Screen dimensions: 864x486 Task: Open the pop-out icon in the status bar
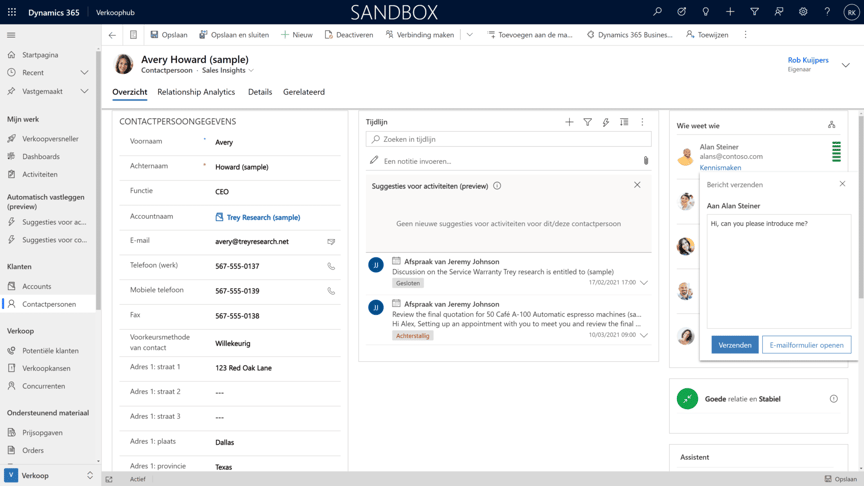coord(109,479)
